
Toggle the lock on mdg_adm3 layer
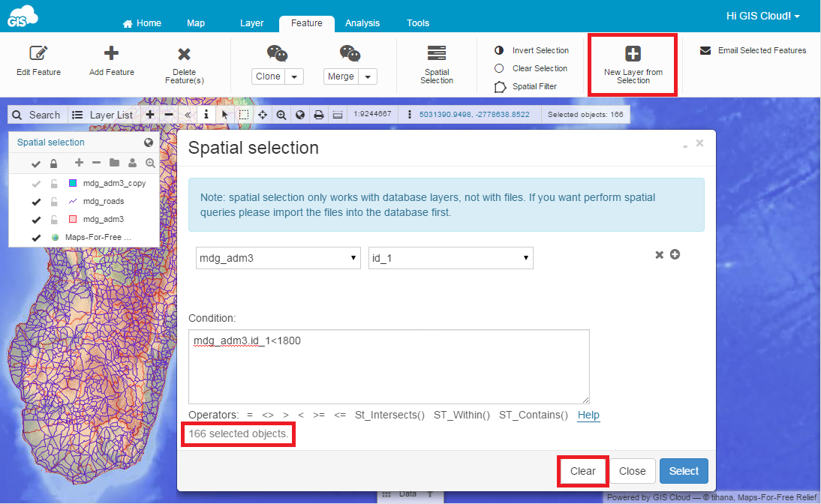53,220
